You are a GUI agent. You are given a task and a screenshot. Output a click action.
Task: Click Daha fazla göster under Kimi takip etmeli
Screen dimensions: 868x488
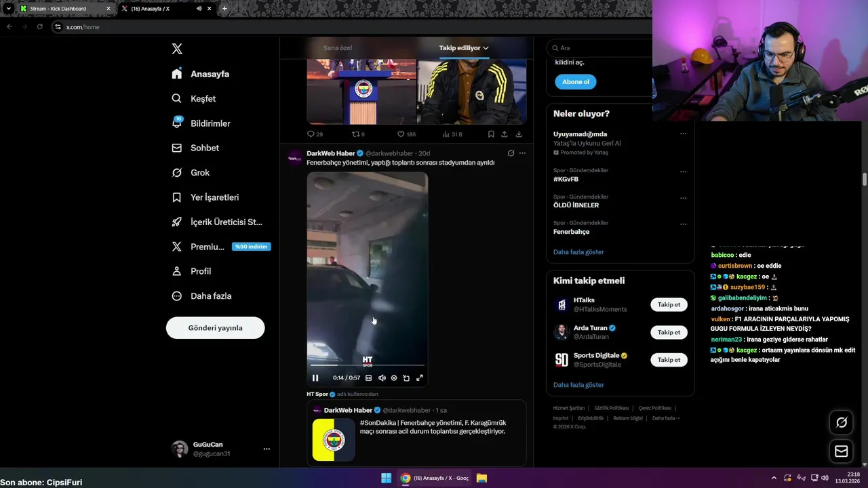tap(578, 385)
